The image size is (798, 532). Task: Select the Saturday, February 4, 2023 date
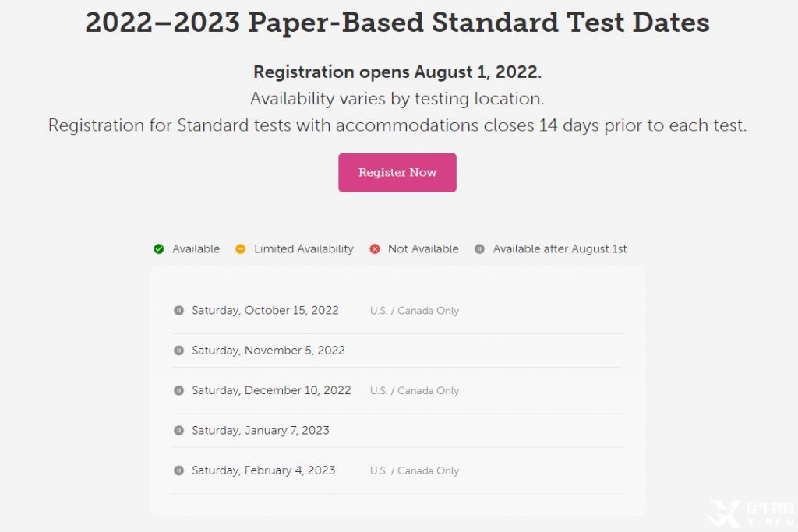click(x=263, y=470)
